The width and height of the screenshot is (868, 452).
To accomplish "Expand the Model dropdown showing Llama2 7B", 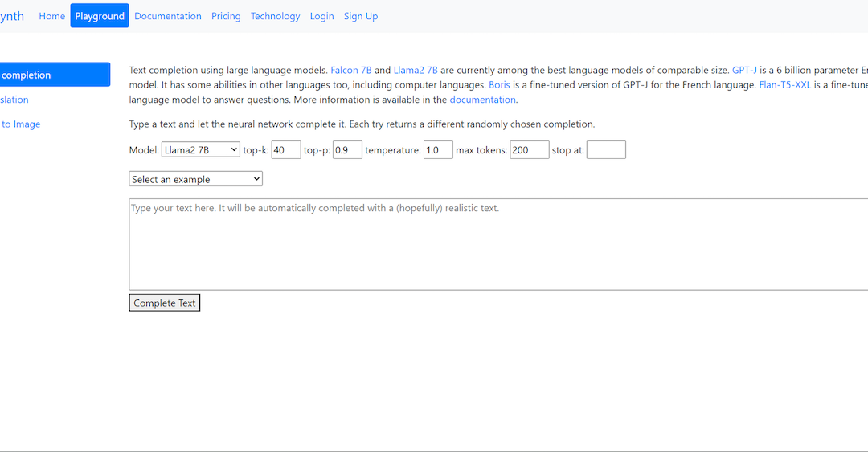I will (x=200, y=149).
